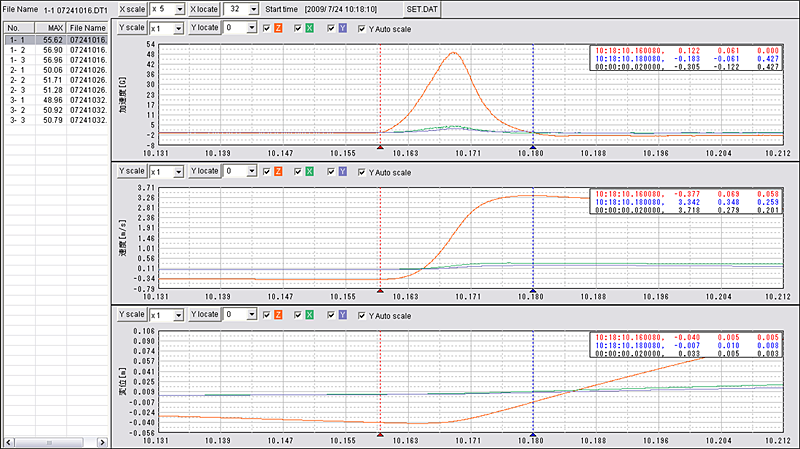800x449 pixels.
Task: Select file row 2- 2 with MAX 51.71
Action: click(x=57, y=80)
